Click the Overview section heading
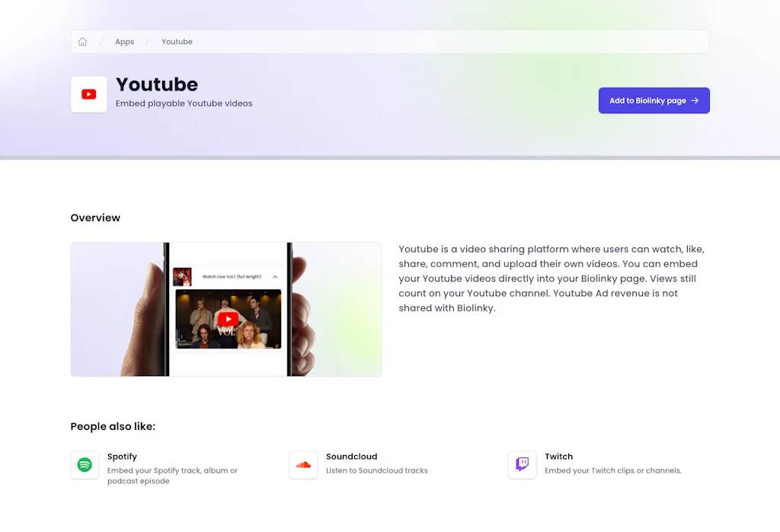The height and width of the screenshot is (532, 780). tap(95, 218)
